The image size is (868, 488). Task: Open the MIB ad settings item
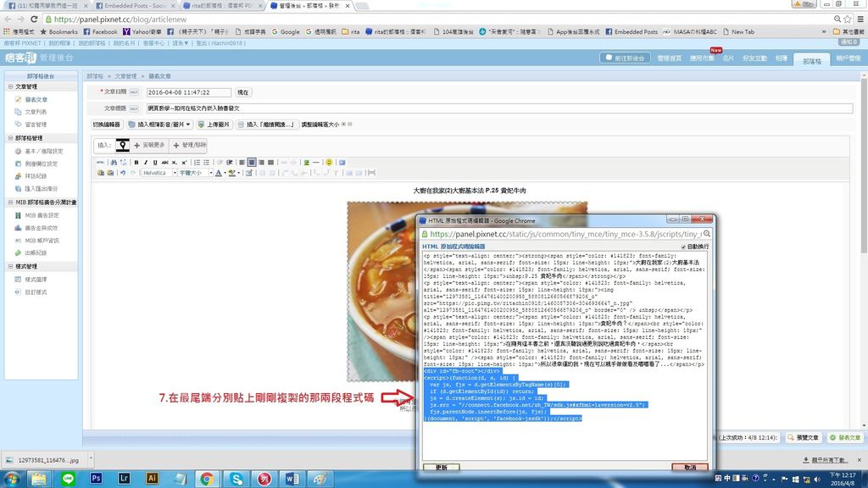pos(42,215)
